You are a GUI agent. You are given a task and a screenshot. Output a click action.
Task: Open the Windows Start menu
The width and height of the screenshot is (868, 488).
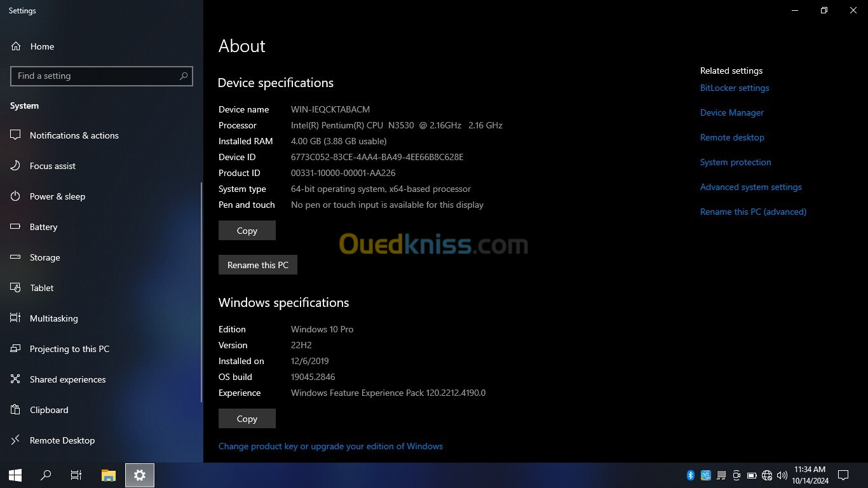click(15, 475)
